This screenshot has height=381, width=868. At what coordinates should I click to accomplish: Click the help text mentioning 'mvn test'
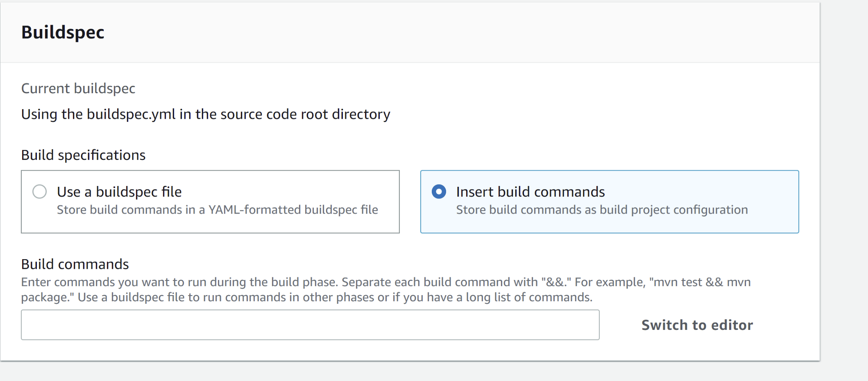[x=386, y=282]
